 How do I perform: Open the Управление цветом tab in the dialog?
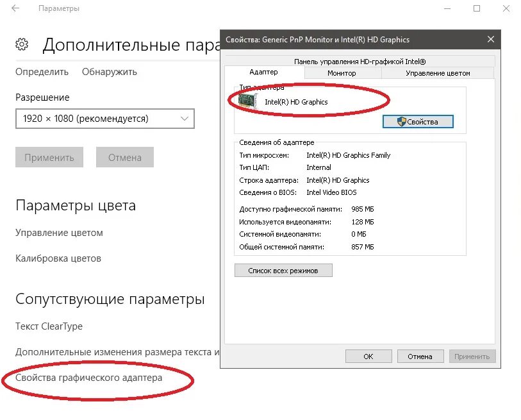(x=438, y=73)
